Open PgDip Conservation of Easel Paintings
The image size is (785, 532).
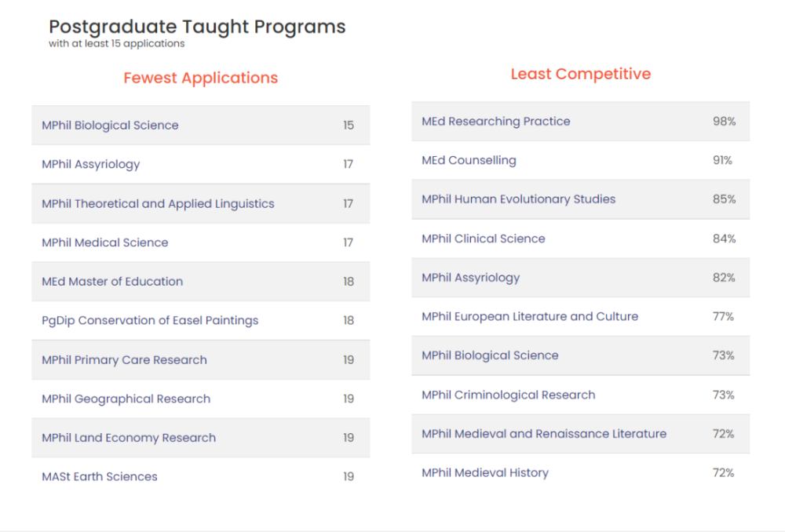[x=201, y=320]
